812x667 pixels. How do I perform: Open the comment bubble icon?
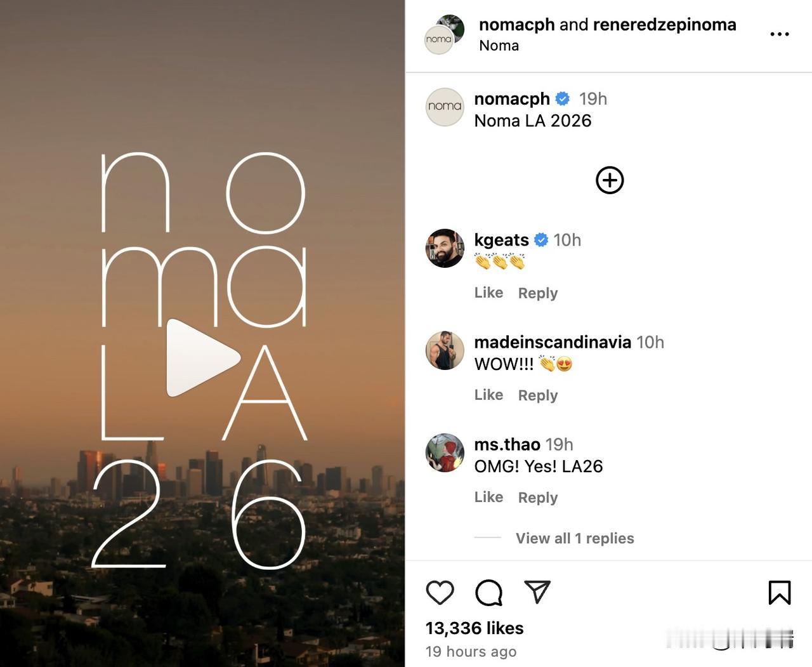point(489,593)
